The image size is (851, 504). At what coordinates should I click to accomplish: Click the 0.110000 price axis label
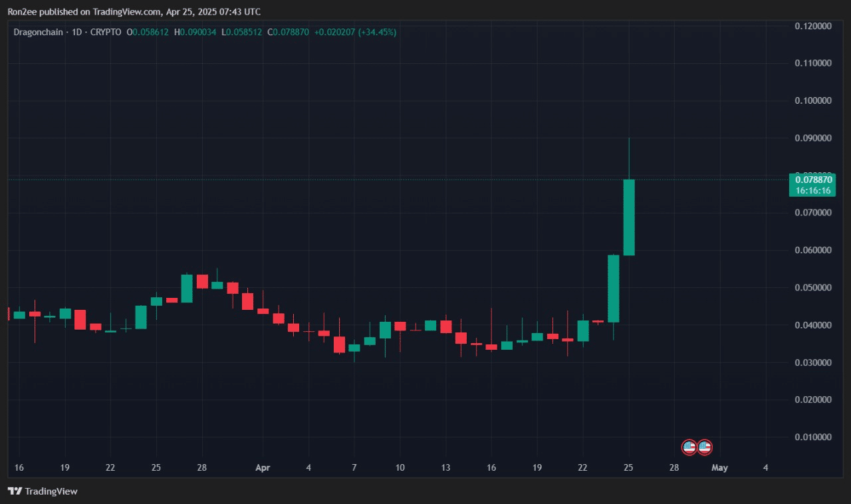click(x=813, y=63)
